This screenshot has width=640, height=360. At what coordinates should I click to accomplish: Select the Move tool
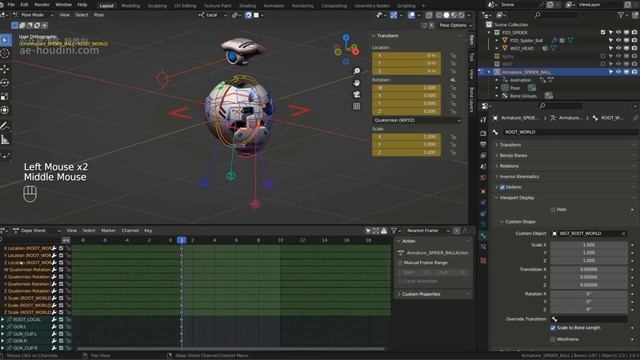(5, 68)
